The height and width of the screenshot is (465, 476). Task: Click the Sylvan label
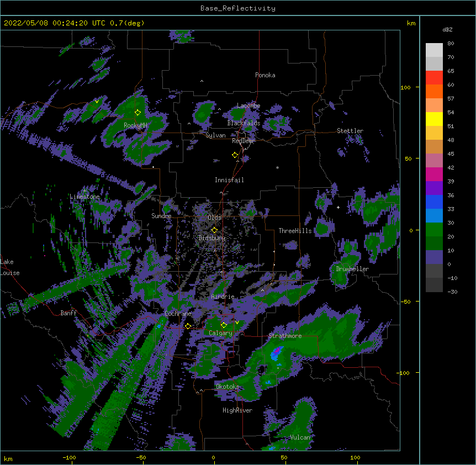coord(215,135)
